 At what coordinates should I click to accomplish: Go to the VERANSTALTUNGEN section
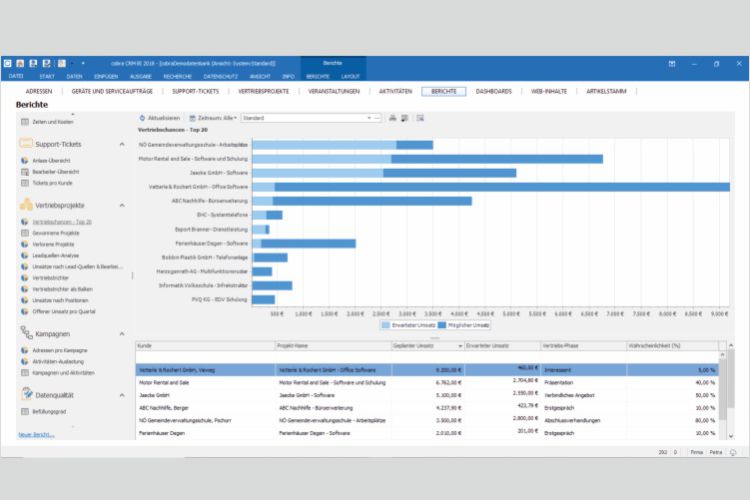point(334,91)
